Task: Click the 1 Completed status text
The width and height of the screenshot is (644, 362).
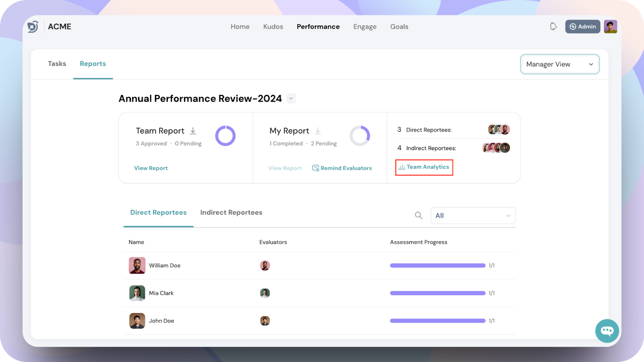Action: click(x=286, y=144)
